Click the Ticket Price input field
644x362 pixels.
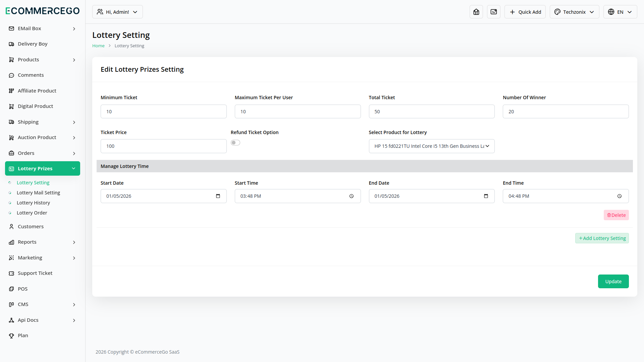tap(163, 146)
